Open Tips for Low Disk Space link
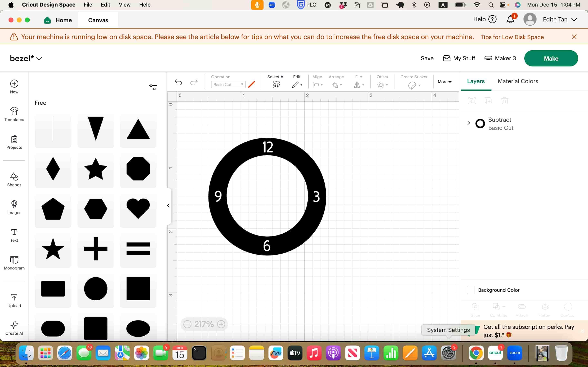The height and width of the screenshot is (367, 588). coord(512,37)
